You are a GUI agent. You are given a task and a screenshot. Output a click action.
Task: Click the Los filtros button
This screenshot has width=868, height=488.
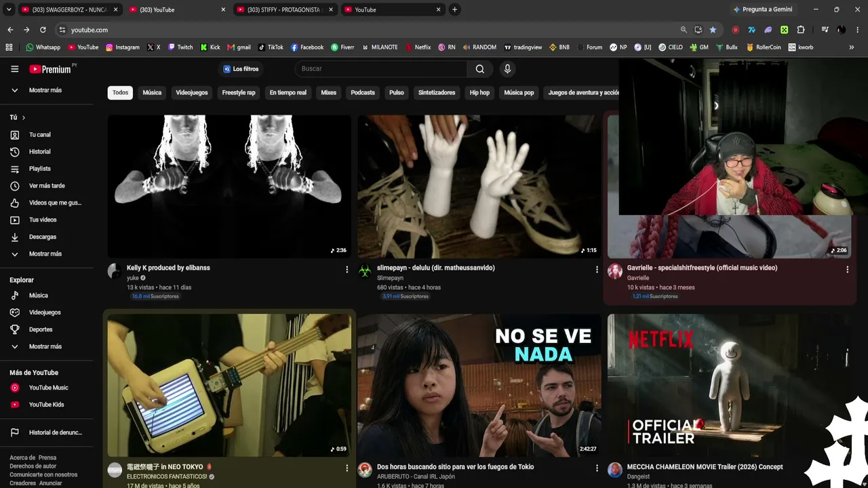(x=241, y=69)
